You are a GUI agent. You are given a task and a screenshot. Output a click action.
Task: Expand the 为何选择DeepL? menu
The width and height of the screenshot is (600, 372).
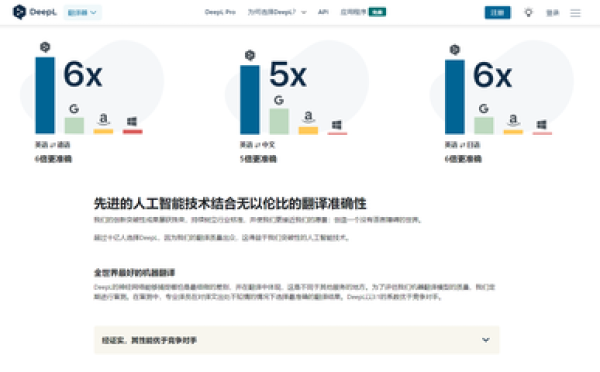[x=277, y=12]
